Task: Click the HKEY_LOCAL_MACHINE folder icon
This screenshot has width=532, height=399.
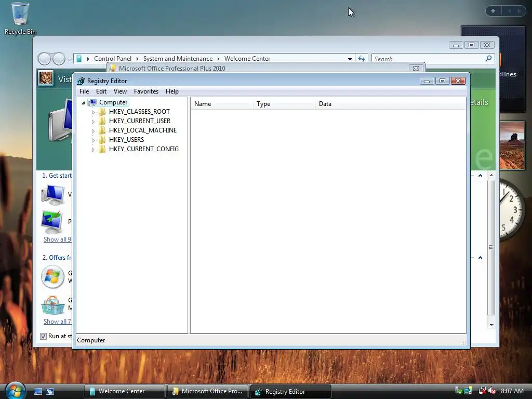Action: pyautogui.click(x=102, y=130)
